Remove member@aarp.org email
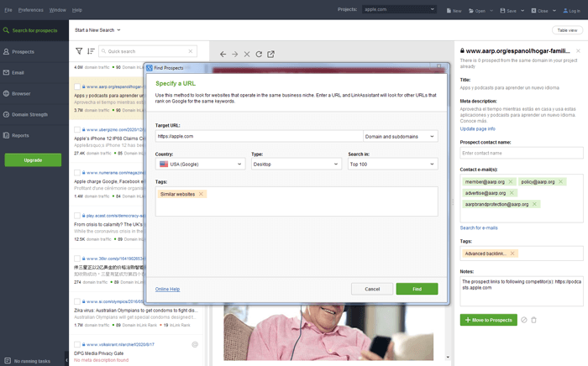Image resolution: width=588 pixels, height=366 pixels. pos(511,181)
